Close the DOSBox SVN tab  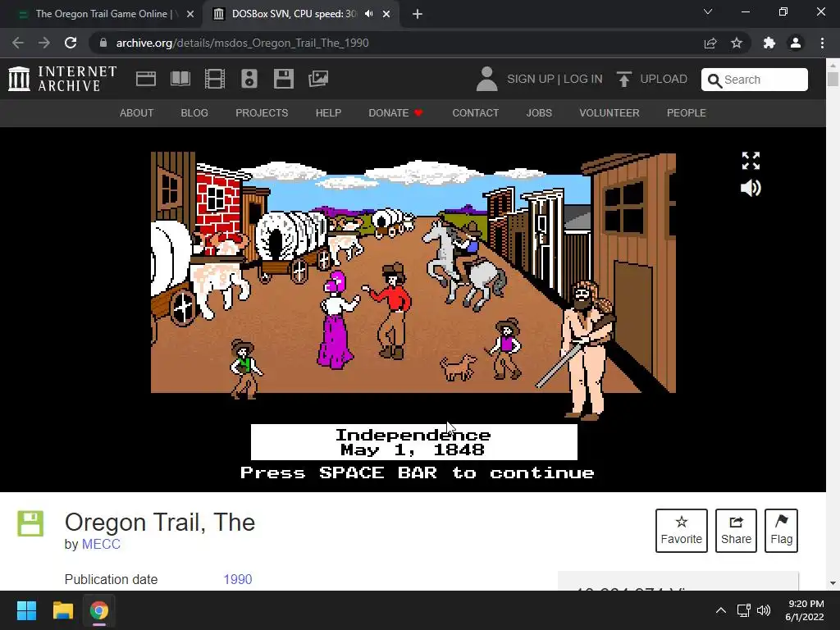coord(386,15)
